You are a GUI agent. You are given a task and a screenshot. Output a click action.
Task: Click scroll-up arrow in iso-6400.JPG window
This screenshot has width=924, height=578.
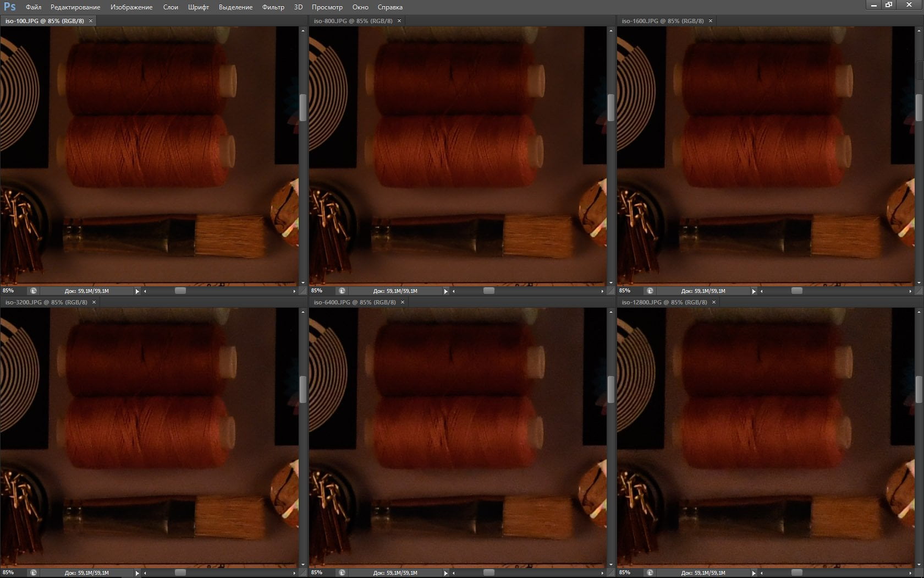pyautogui.click(x=610, y=312)
